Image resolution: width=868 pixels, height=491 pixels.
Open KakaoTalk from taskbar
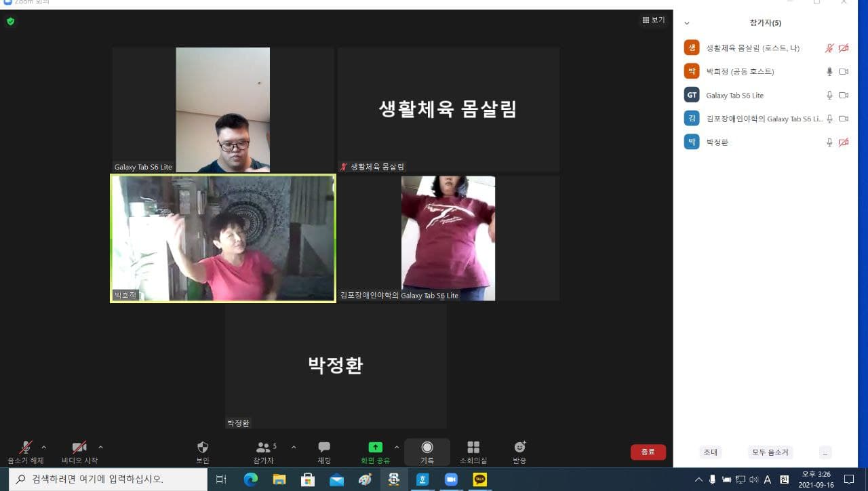coord(479,479)
